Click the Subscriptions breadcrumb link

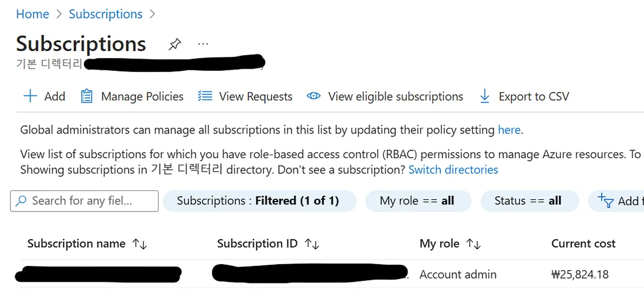click(105, 14)
